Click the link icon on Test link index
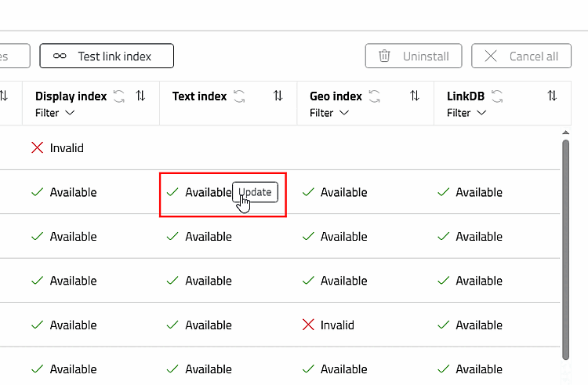Image resolution: width=588 pixels, height=385 pixels. click(x=60, y=56)
